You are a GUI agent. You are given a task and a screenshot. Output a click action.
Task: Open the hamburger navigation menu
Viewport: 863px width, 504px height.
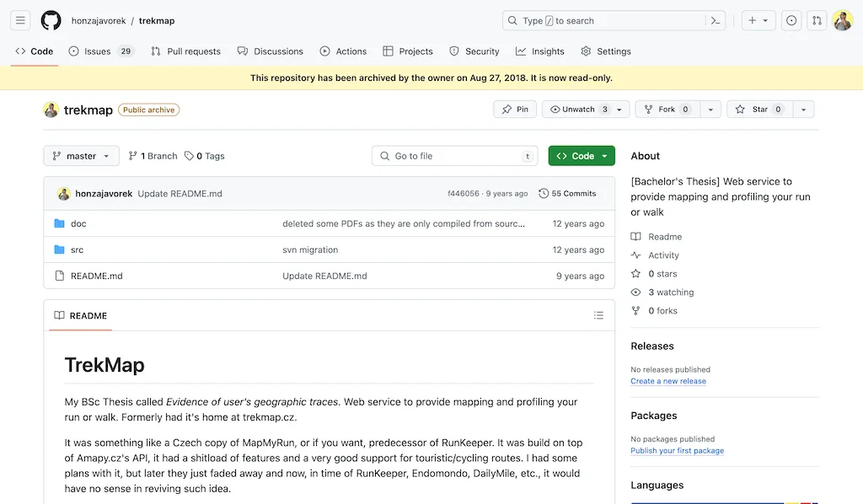click(x=20, y=20)
